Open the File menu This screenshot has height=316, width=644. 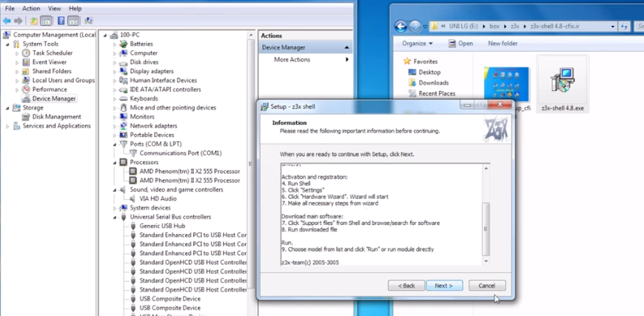(x=10, y=8)
